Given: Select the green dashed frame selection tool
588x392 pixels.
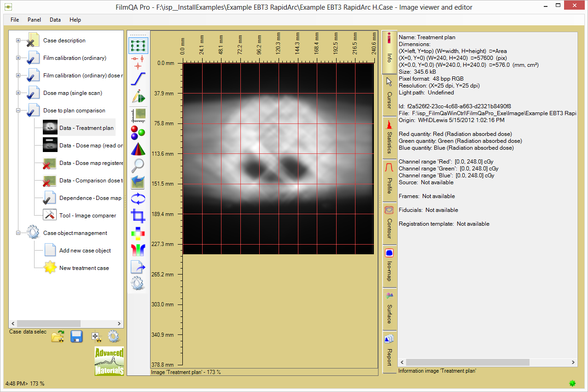Looking at the screenshot, I should click(138, 45).
